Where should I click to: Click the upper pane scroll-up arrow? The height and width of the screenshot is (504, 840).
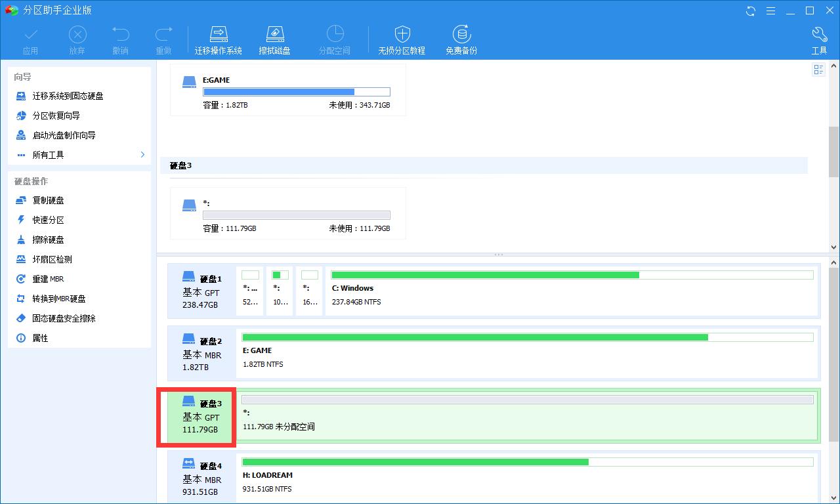click(834, 65)
